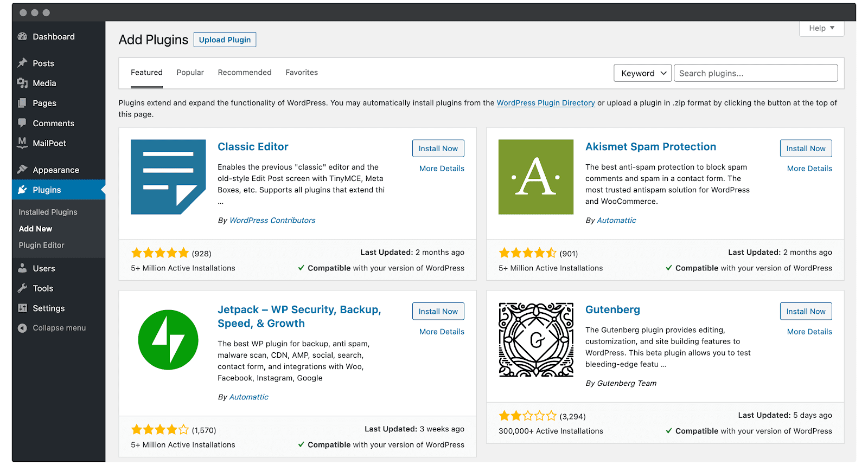
Task: Click the Jetpack green lightning logo
Action: click(168, 340)
